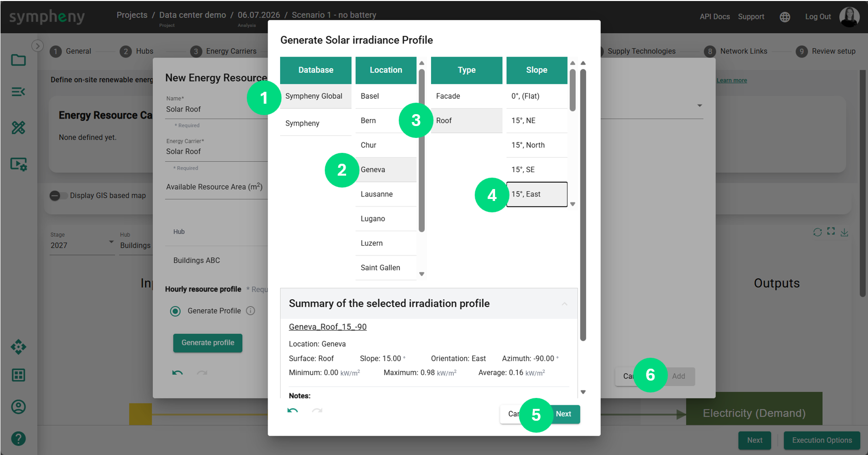Expand the sidebar with the arrow button

click(x=37, y=46)
